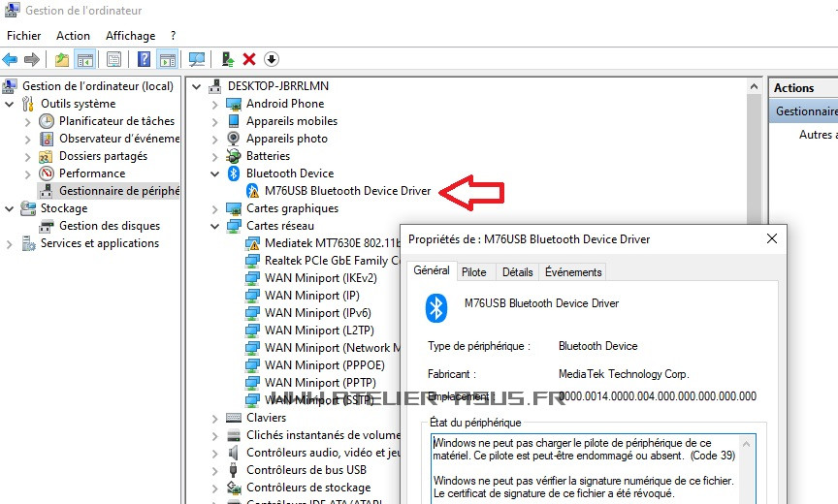
Task: Click the blue Help question-mark icon
Action: pyautogui.click(x=144, y=59)
